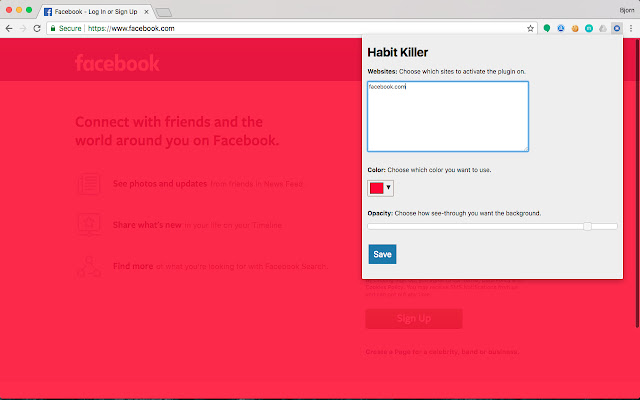Click the Search icon beside Find more

click(89, 267)
